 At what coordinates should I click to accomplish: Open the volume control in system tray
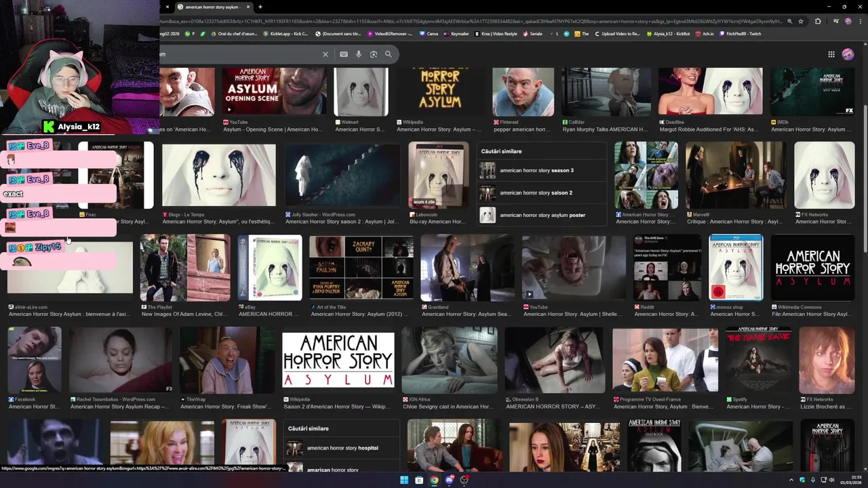(832, 480)
